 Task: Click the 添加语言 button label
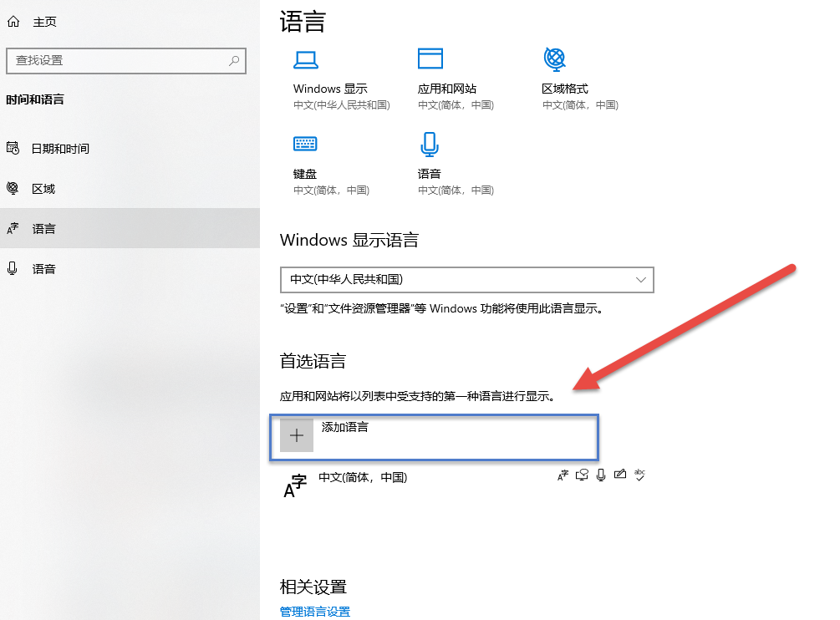(x=345, y=427)
